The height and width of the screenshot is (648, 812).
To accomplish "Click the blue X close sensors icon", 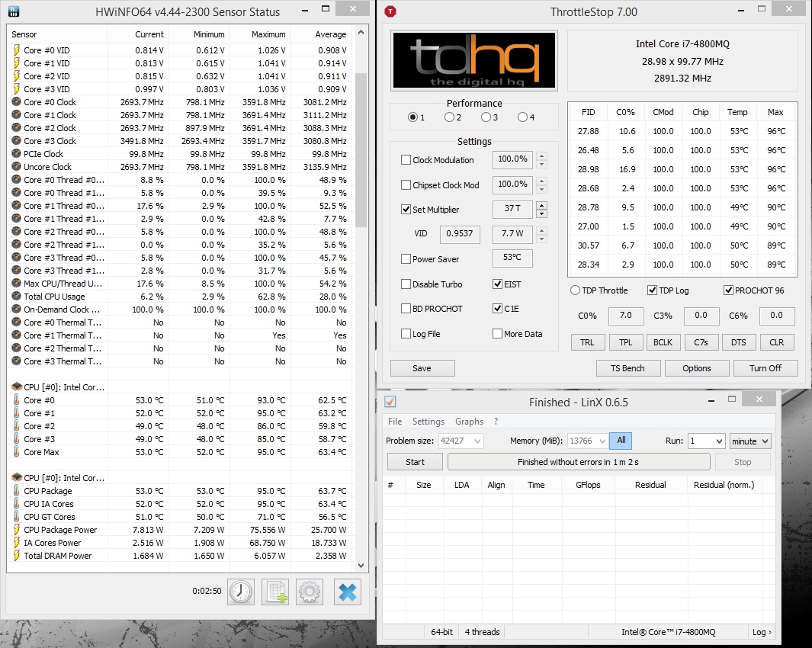I will (x=347, y=592).
